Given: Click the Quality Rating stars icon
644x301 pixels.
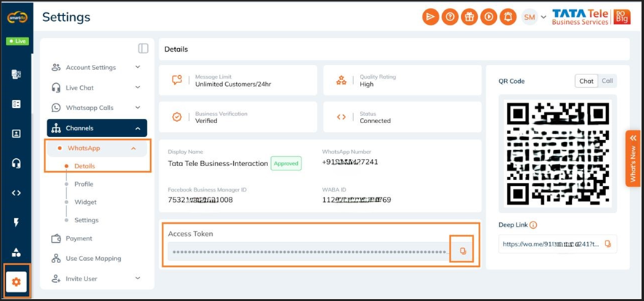Looking at the screenshot, I should (x=341, y=80).
